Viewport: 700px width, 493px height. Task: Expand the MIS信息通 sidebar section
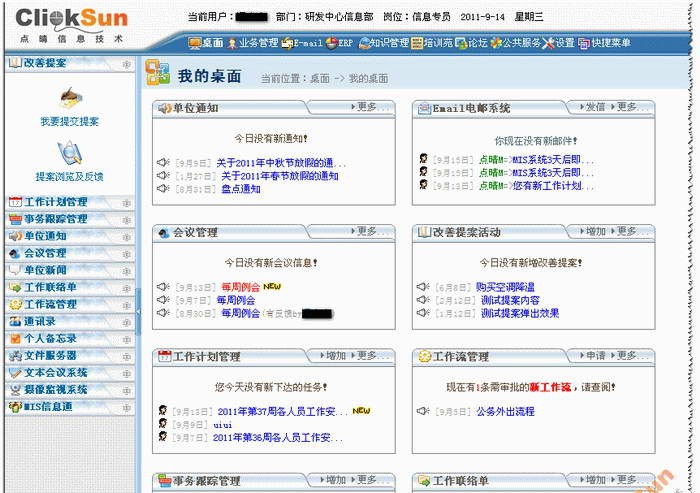[127, 408]
